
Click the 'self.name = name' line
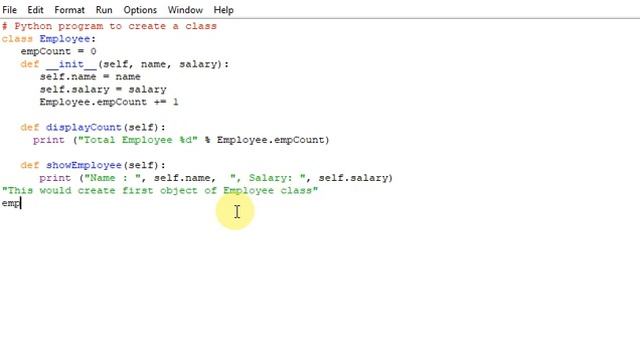[90, 77]
